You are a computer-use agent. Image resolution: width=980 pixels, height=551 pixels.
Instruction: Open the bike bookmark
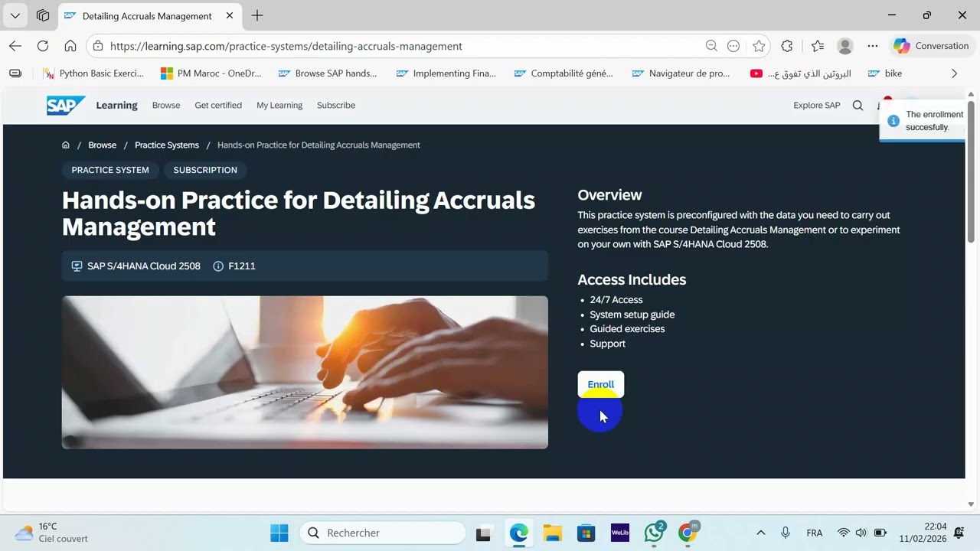coord(885,73)
